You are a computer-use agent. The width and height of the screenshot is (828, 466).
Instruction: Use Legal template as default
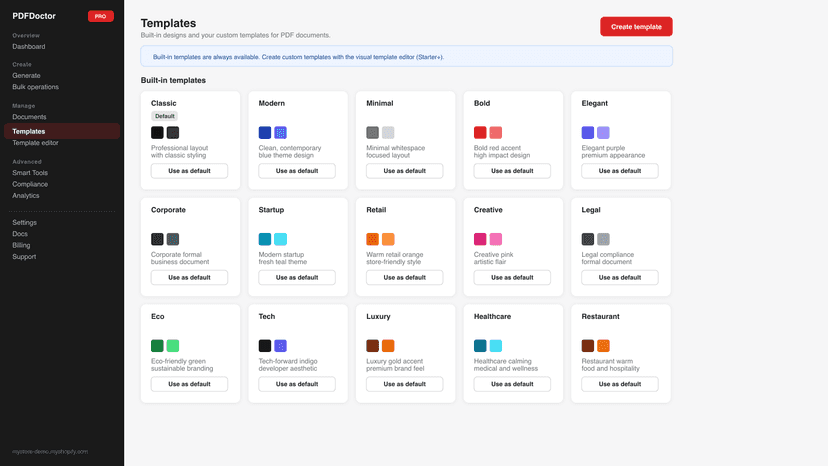[620, 277]
